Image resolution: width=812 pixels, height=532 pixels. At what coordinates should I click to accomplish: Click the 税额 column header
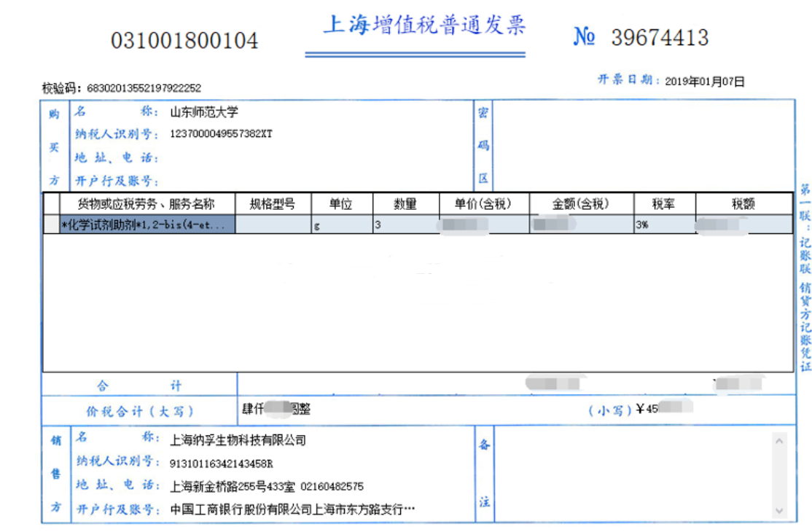[x=743, y=205]
